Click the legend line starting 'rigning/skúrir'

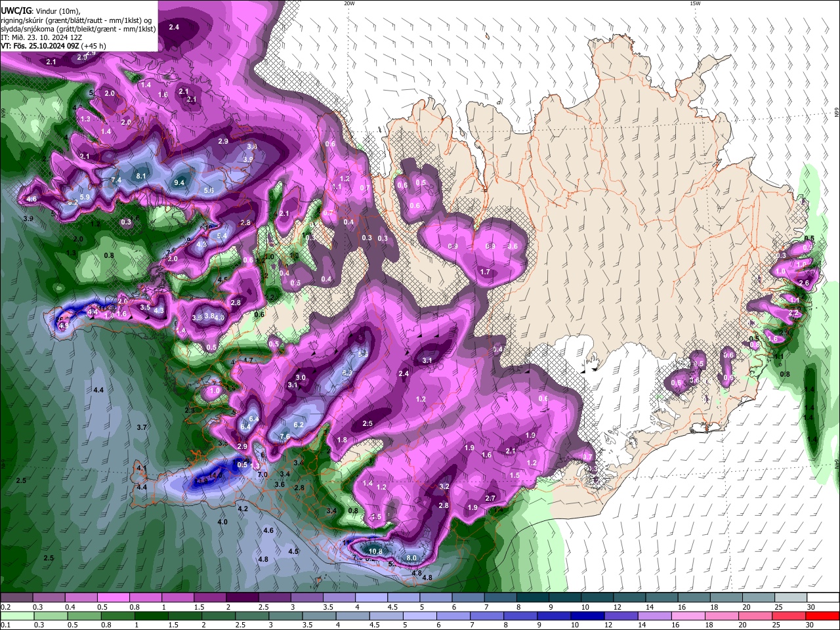point(77,20)
